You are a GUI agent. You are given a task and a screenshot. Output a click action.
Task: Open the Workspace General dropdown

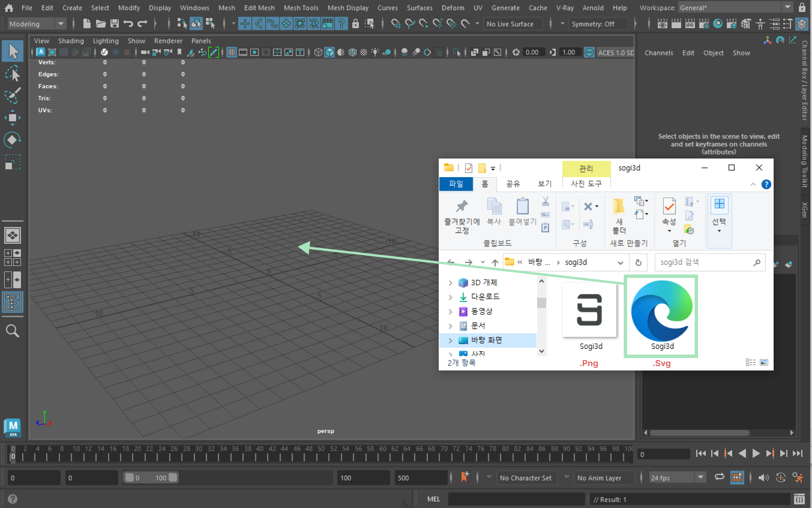pos(736,7)
